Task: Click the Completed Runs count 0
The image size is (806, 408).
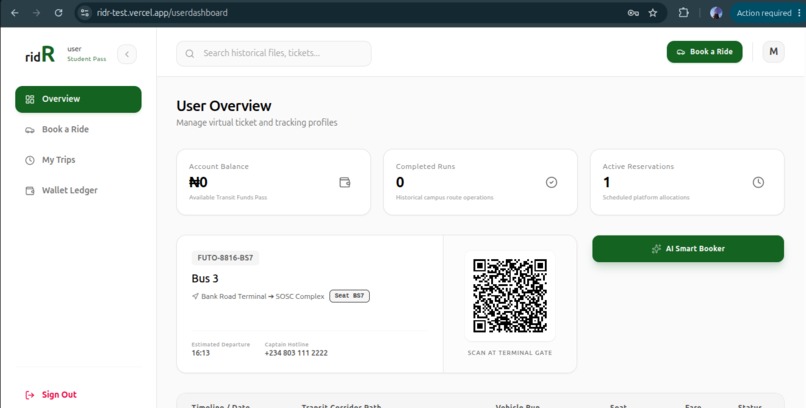Action: (400, 182)
